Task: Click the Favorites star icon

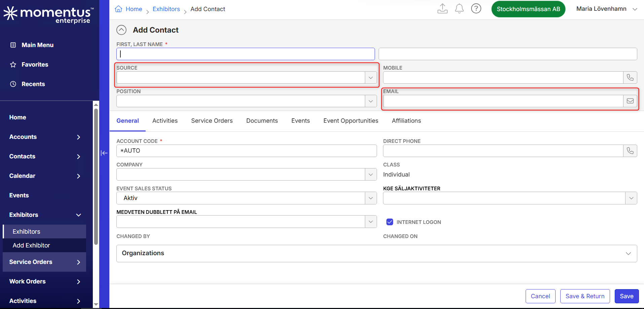Action: click(x=13, y=65)
